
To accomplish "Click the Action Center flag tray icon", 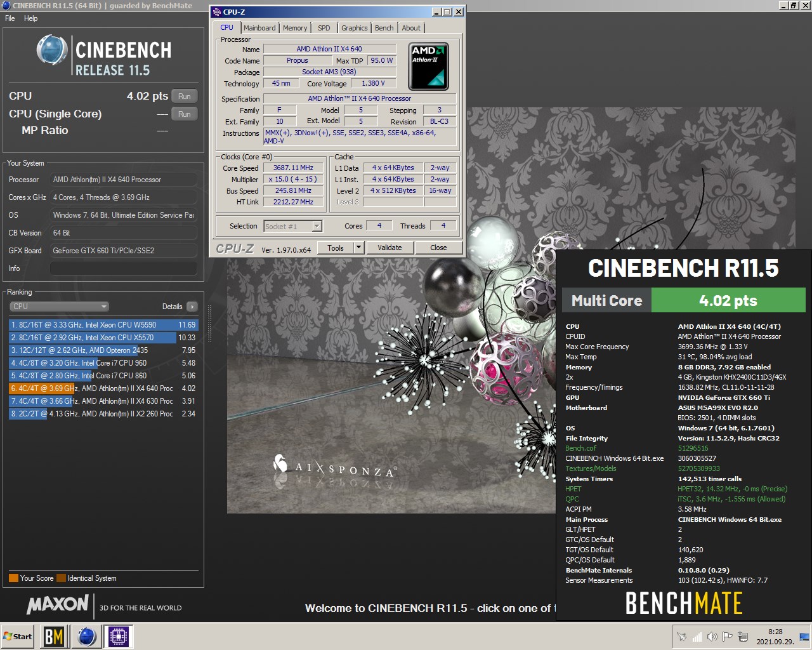I will tap(728, 637).
